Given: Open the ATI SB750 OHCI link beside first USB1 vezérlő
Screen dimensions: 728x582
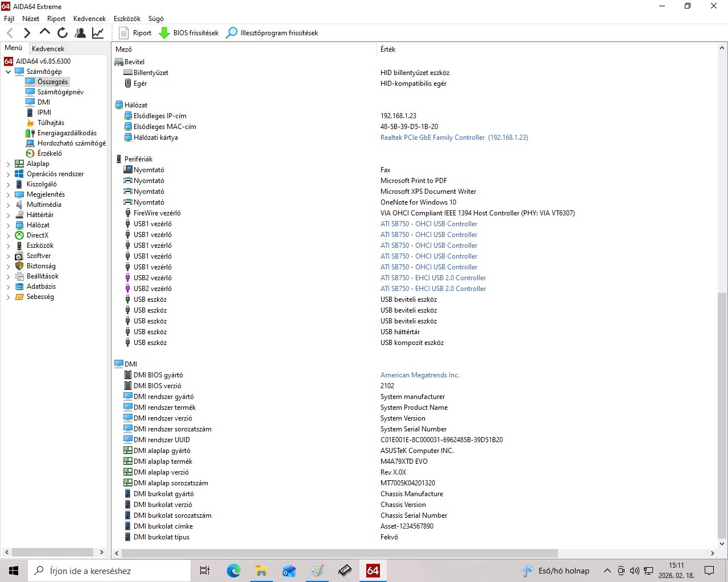Looking at the screenshot, I should [x=428, y=224].
